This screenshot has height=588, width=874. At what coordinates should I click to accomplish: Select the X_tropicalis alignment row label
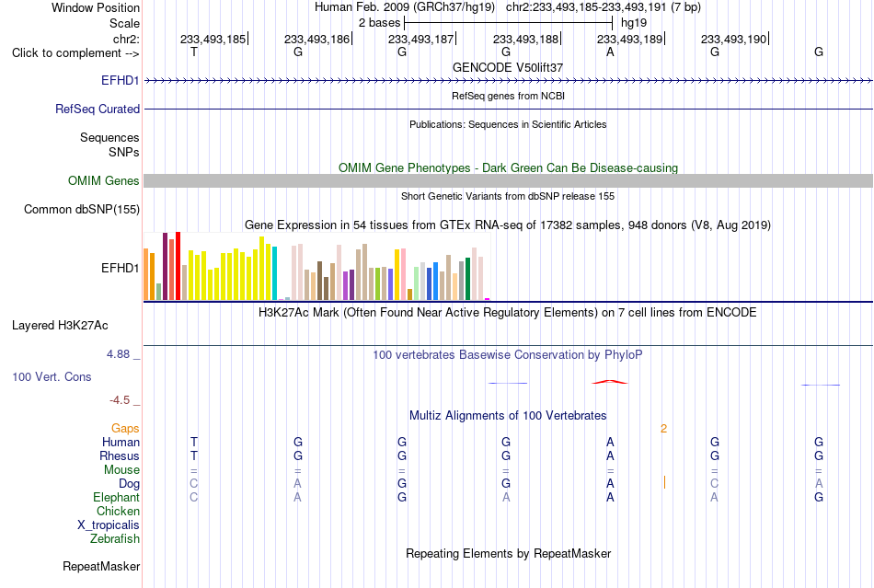pos(109,525)
